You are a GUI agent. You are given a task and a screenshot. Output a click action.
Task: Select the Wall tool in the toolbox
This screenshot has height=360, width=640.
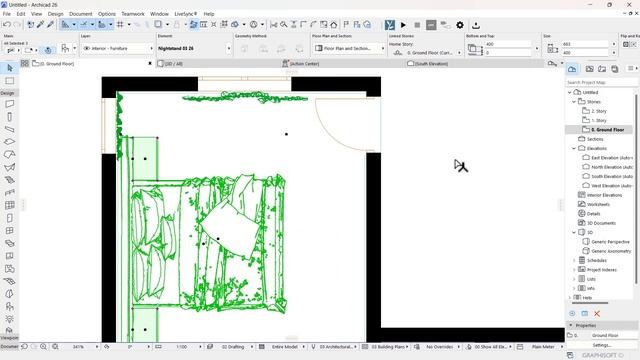(10, 104)
